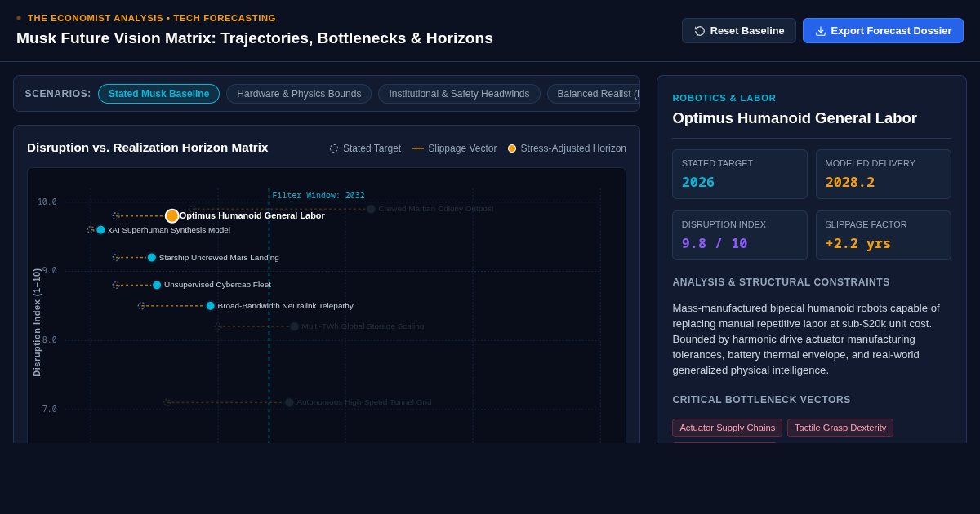Click the Autonomous High-Speed Tunnel Grid point

click(x=289, y=402)
